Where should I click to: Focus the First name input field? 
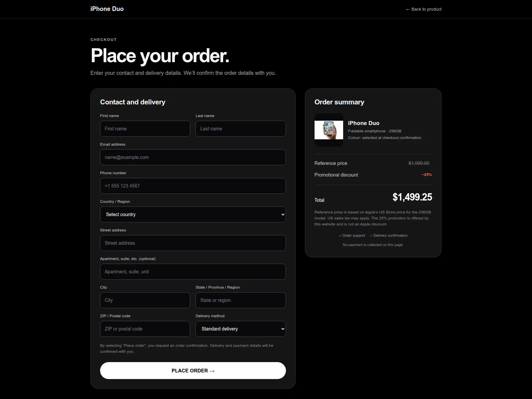tap(145, 129)
